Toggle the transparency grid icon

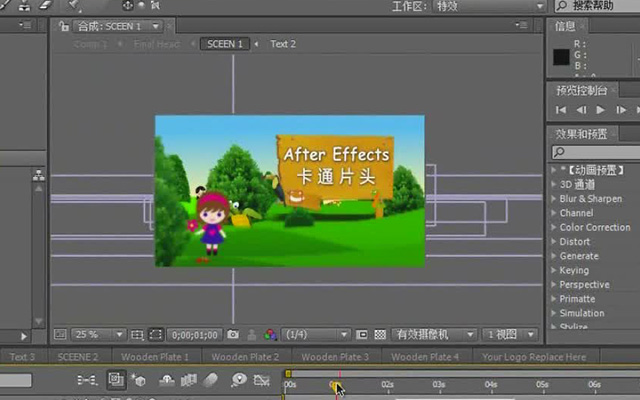(380, 335)
